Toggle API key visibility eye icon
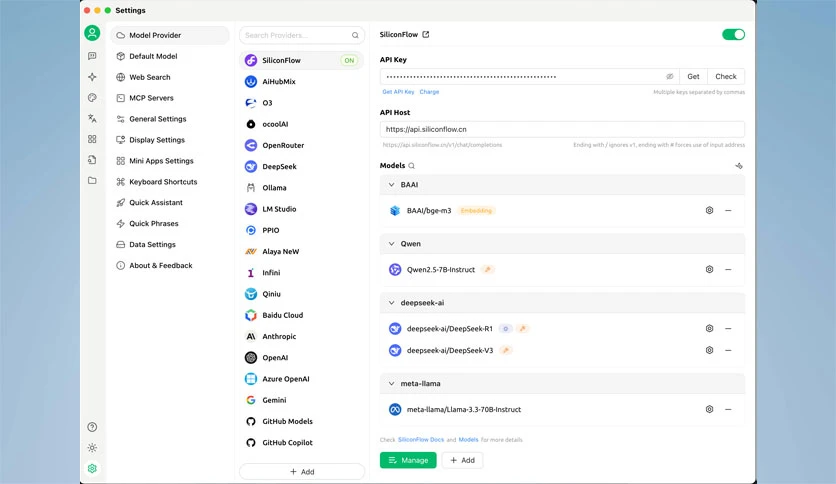The height and width of the screenshot is (484, 836). [670, 76]
